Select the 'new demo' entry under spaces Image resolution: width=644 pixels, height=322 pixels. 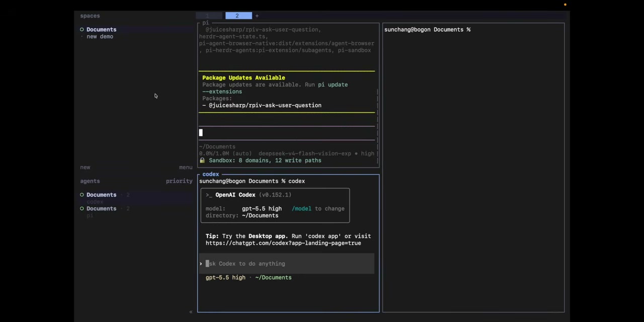(100, 37)
